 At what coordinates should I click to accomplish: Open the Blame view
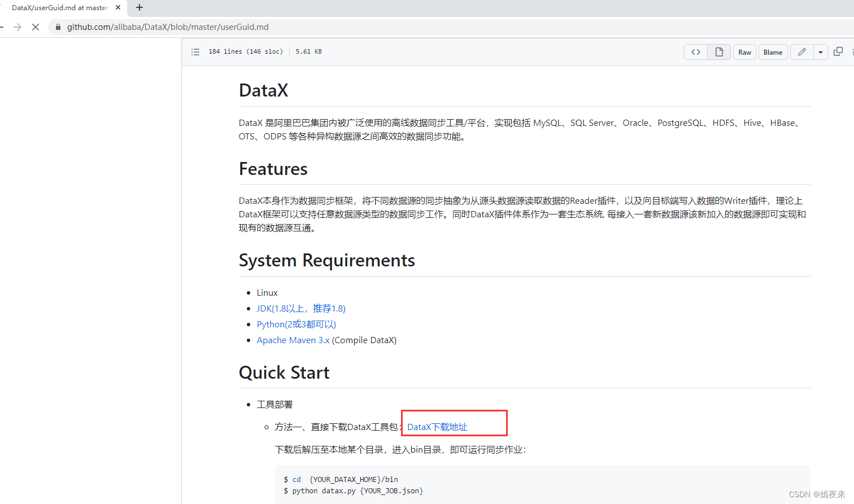[773, 52]
